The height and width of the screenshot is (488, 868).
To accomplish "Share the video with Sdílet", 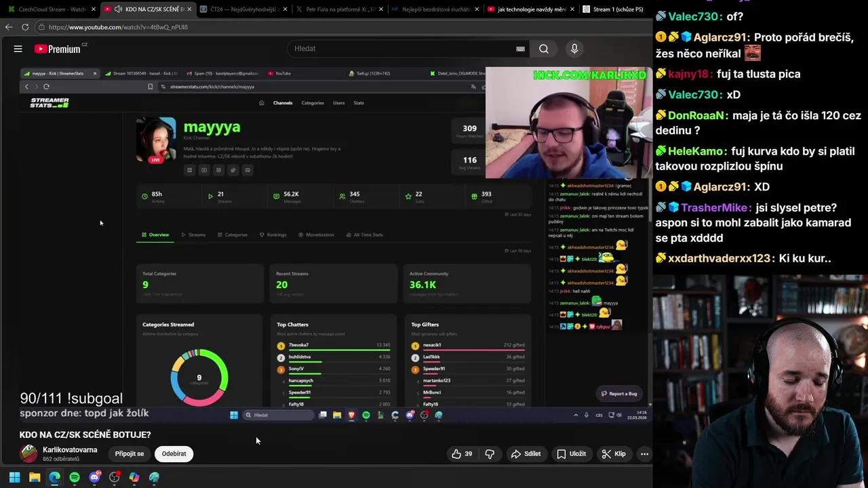I will click(x=526, y=454).
